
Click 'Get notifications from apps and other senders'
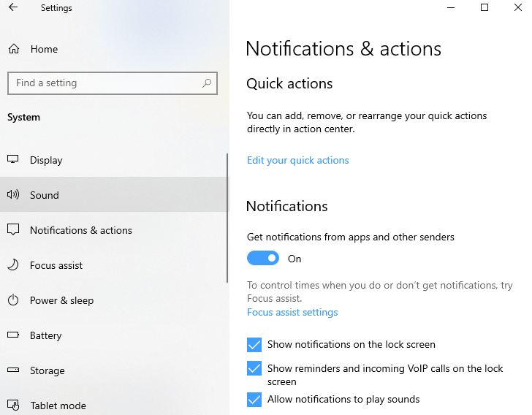pyautogui.click(x=351, y=237)
